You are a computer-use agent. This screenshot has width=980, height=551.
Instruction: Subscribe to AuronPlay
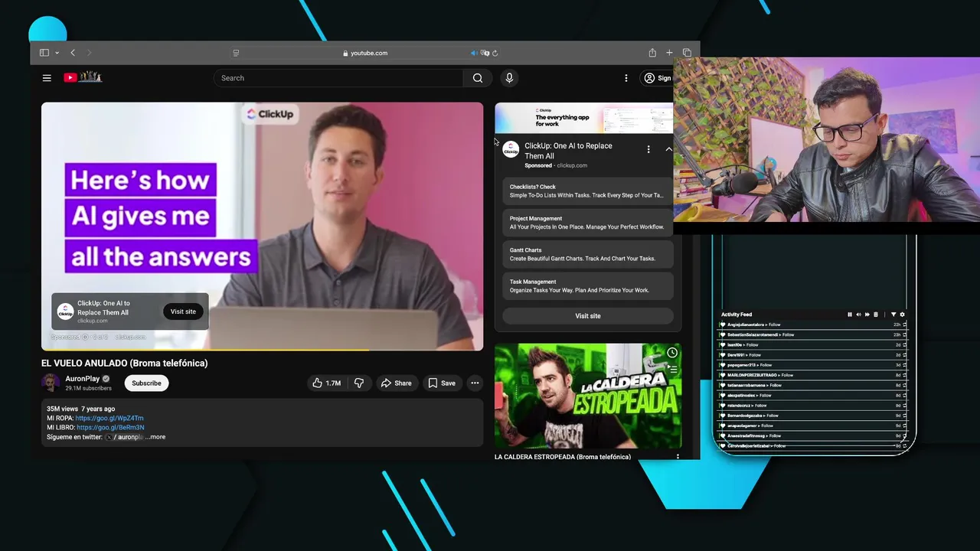coord(146,383)
